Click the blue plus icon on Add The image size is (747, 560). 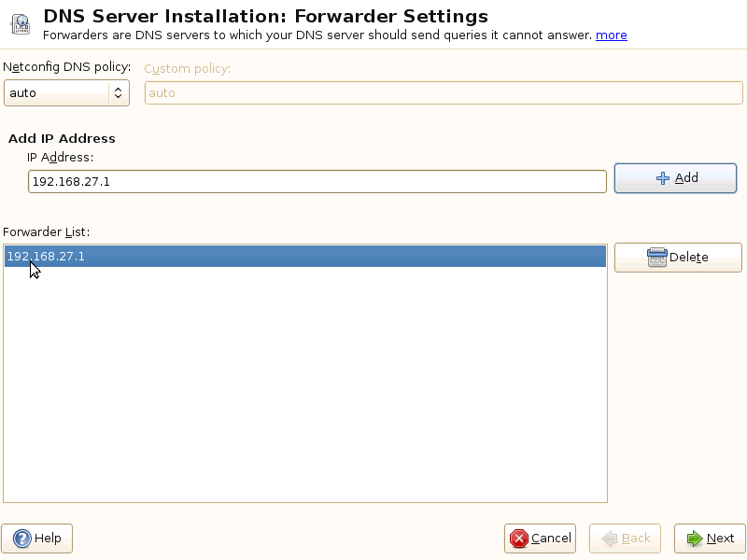coord(663,178)
